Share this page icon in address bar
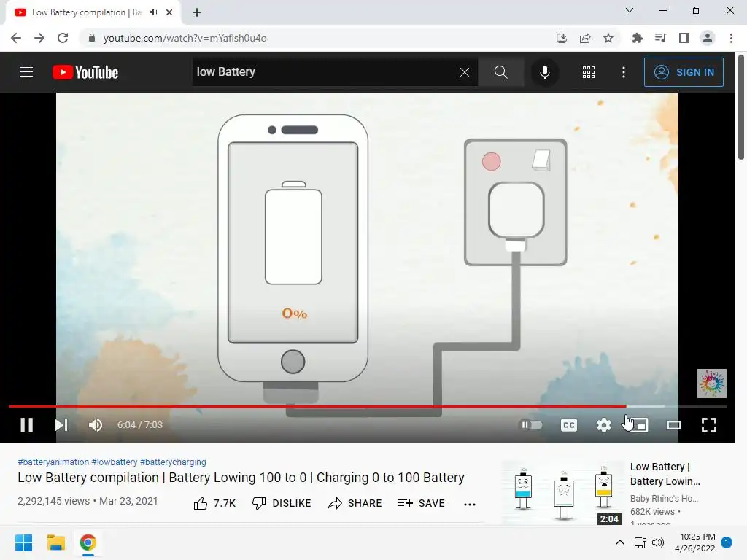The height and width of the screenshot is (560, 747). click(x=585, y=38)
